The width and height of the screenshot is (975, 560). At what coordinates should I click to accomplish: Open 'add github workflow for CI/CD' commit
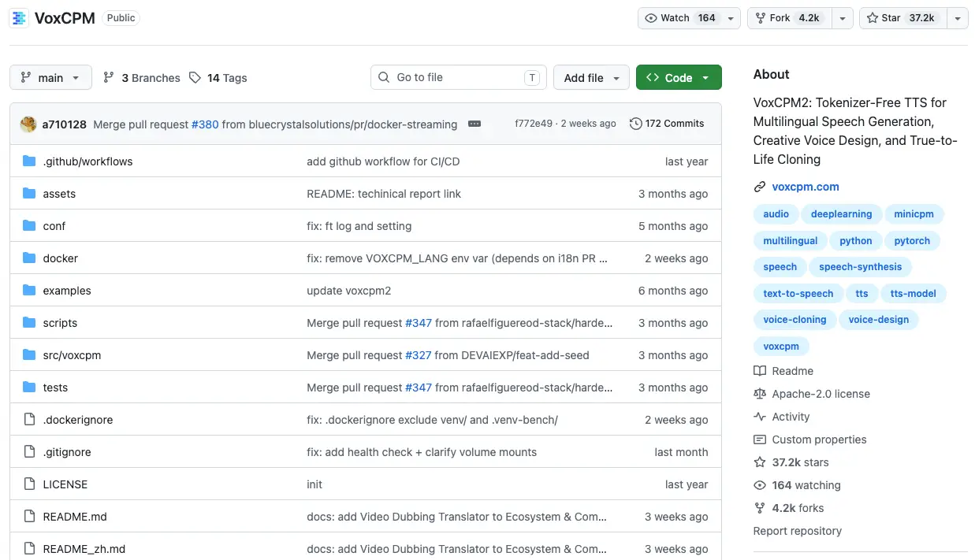point(383,161)
